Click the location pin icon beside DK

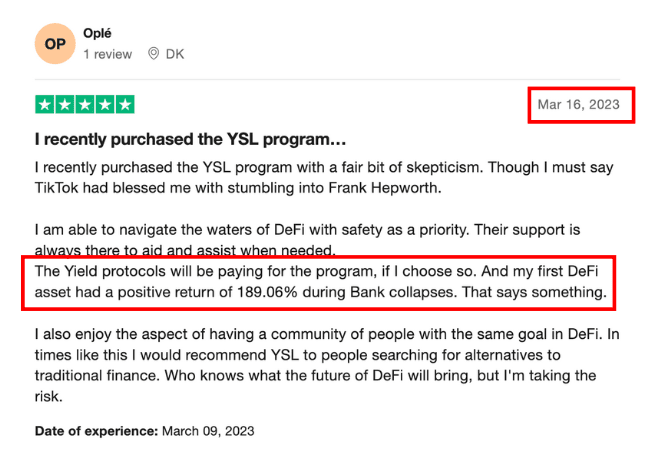(x=153, y=54)
